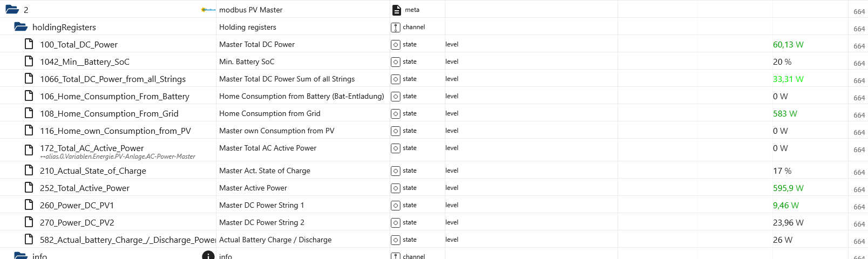The height and width of the screenshot is (259, 868).
Task: Click the holdingRegisters channel type icon
Action: tap(396, 27)
